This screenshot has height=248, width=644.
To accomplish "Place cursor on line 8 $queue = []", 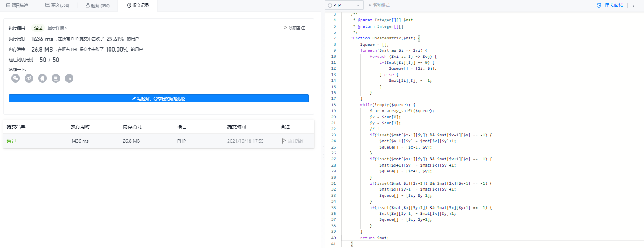I will point(375,44).
